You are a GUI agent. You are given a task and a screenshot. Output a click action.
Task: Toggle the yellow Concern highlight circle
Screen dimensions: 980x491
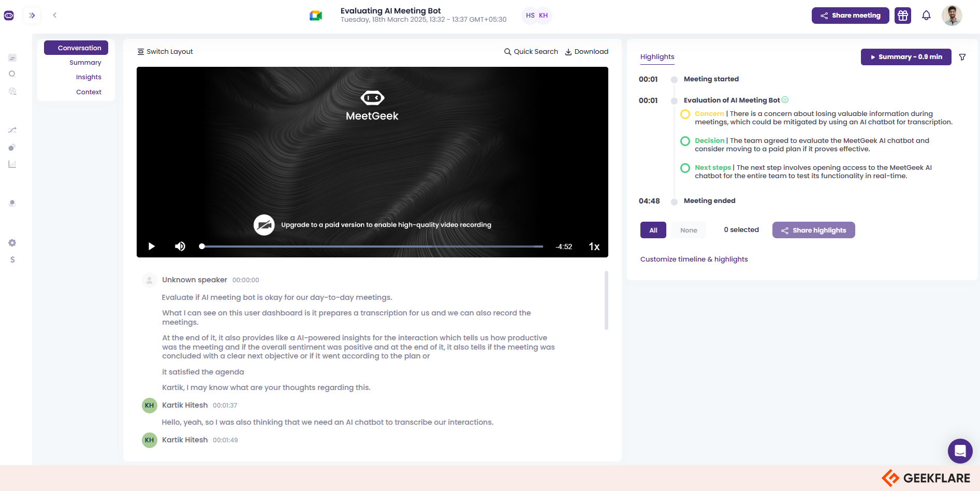pos(685,114)
